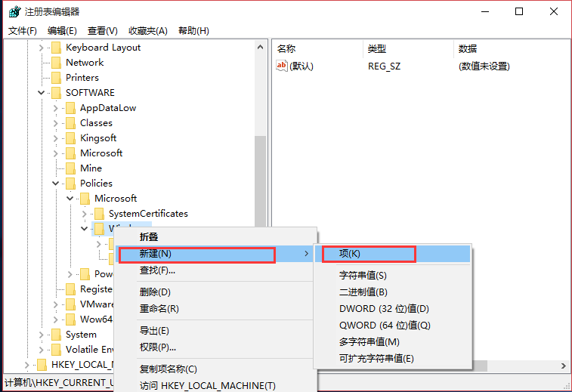This screenshot has width=572, height=392.
Task: Select 二进制值(B) in the submenu
Action: pos(393,292)
